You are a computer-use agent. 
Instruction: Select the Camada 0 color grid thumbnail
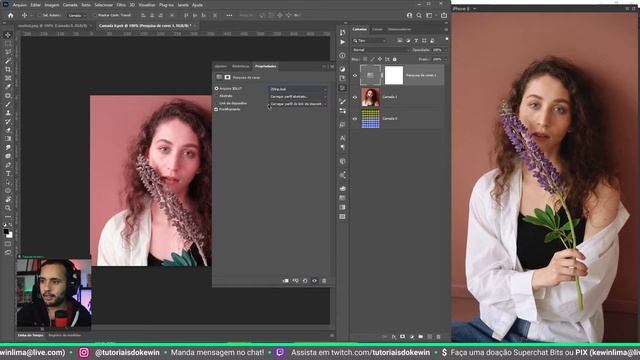pos(370,119)
